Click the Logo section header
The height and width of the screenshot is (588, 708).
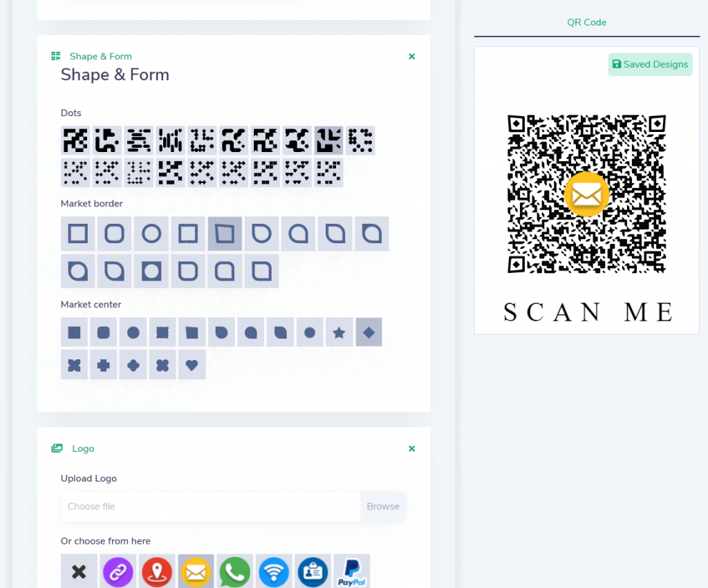tap(83, 448)
